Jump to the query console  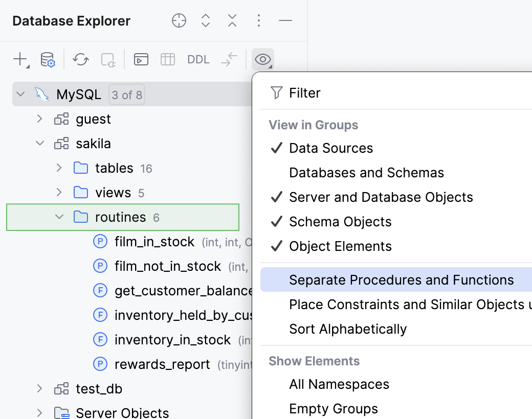click(141, 59)
